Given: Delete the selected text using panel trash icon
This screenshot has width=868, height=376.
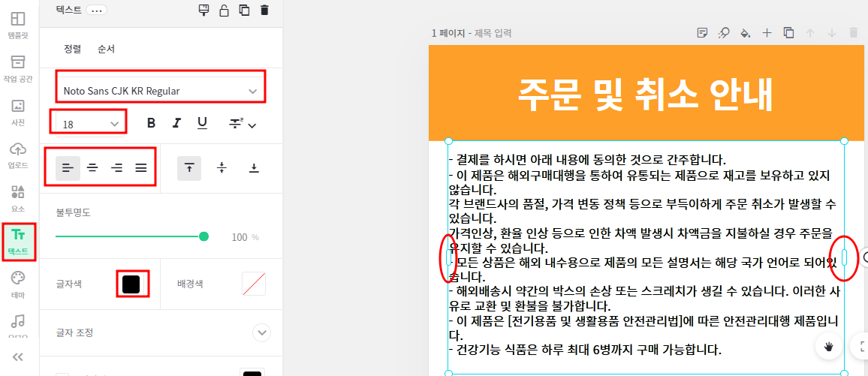Looking at the screenshot, I should (x=264, y=10).
